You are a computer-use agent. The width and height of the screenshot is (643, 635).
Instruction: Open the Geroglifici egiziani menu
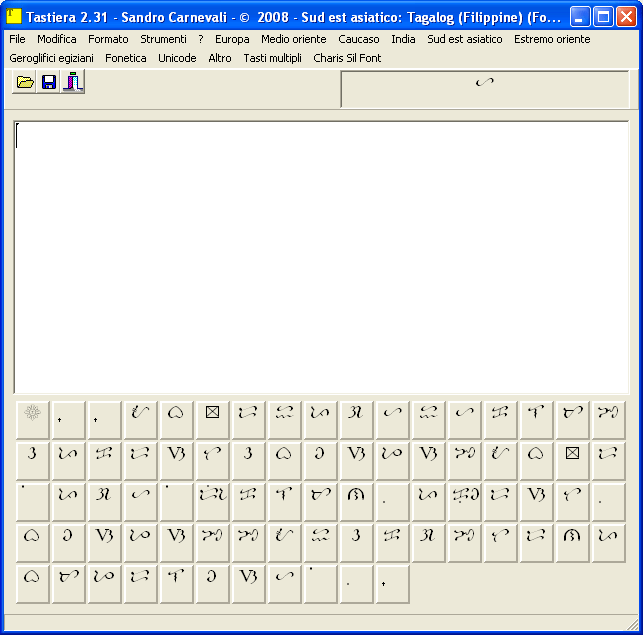51,58
